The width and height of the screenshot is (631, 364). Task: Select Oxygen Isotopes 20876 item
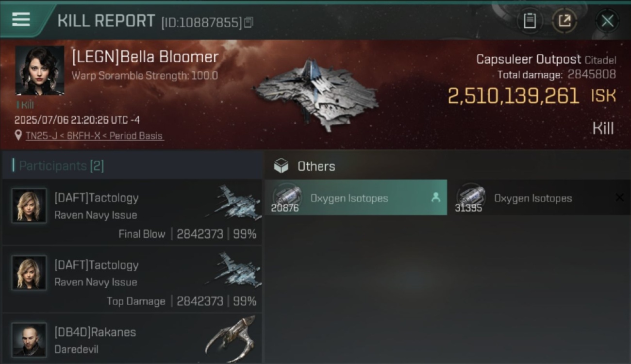356,198
